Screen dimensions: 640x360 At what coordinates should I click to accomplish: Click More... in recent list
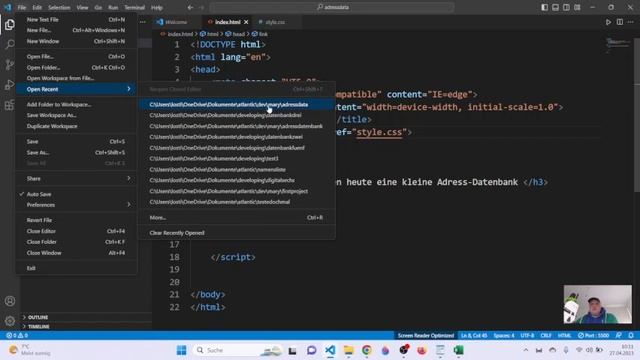click(x=237, y=218)
